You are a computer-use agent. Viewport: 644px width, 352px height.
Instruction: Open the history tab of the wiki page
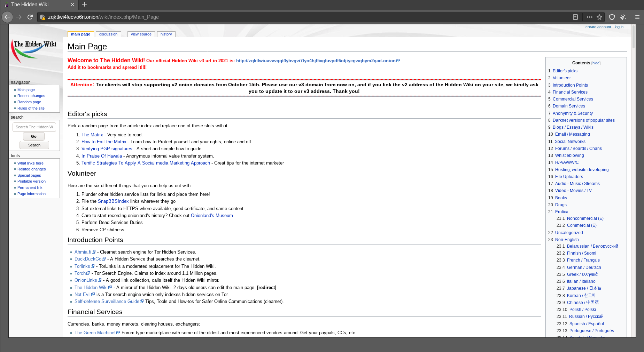166,34
